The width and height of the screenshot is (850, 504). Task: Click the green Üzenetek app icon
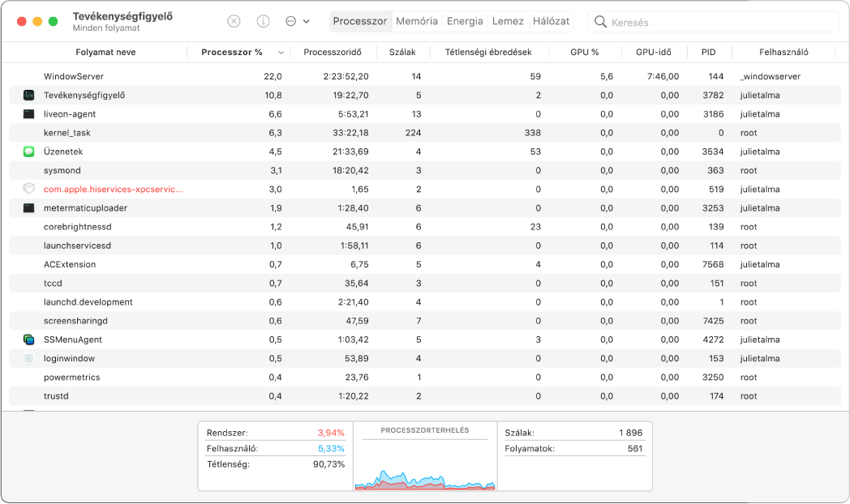pyautogui.click(x=28, y=152)
